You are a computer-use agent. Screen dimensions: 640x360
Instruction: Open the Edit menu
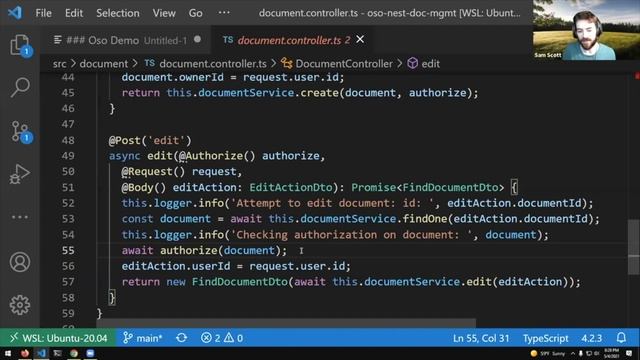74,13
